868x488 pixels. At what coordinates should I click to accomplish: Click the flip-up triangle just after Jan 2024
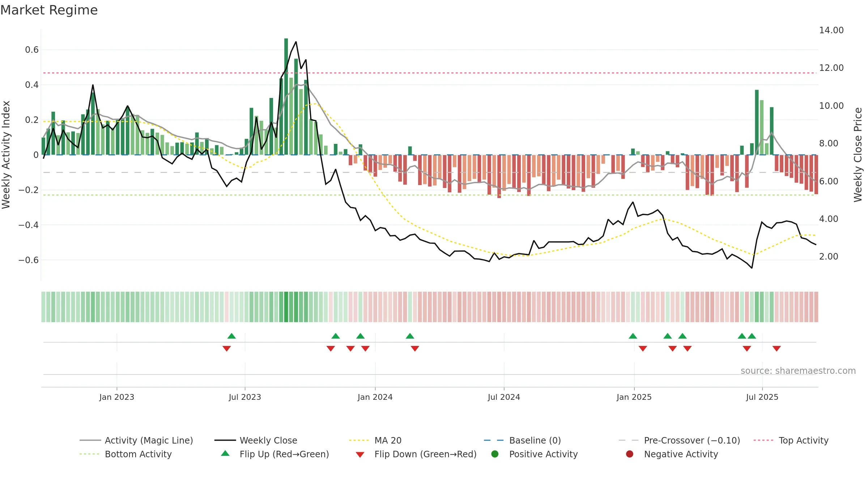pos(410,336)
